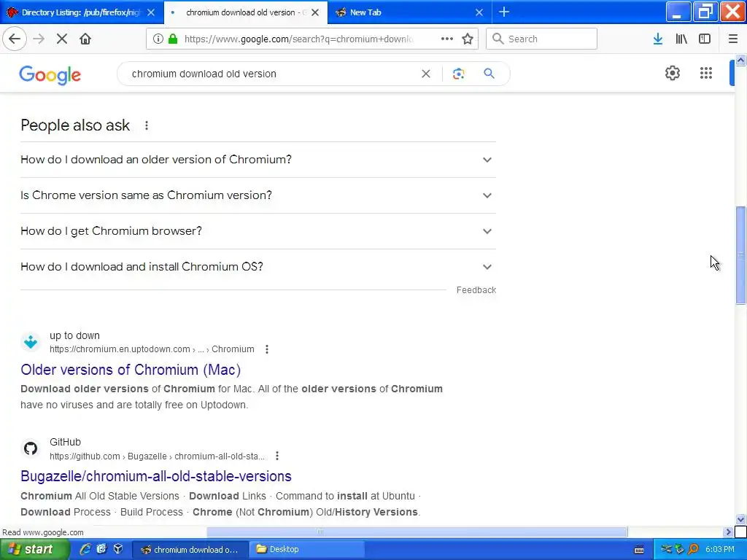Close the New Tab tab
Image resolution: width=747 pixels, height=560 pixels.
(479, 12)
